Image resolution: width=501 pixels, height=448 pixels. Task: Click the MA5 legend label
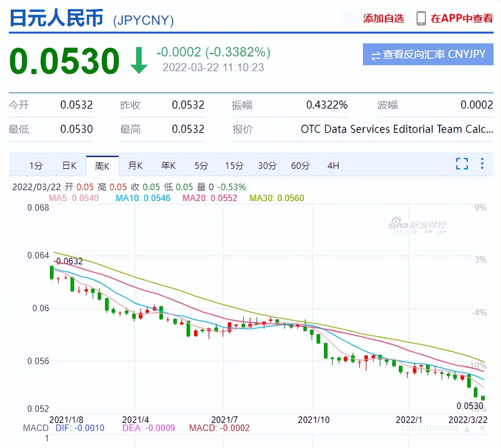pyautogui.click(x=73, y=198)
